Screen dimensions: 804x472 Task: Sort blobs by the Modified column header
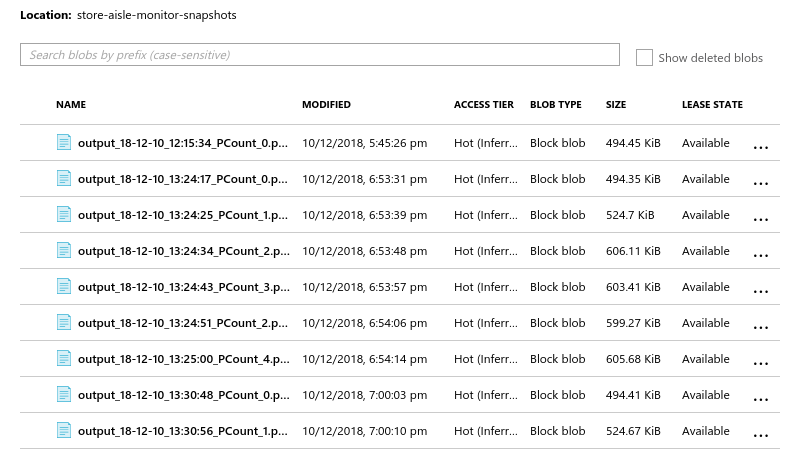click(326, 105)
